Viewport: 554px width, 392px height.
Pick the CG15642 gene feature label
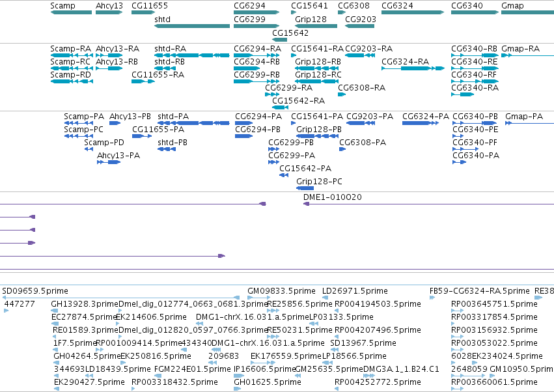[290, 33]
